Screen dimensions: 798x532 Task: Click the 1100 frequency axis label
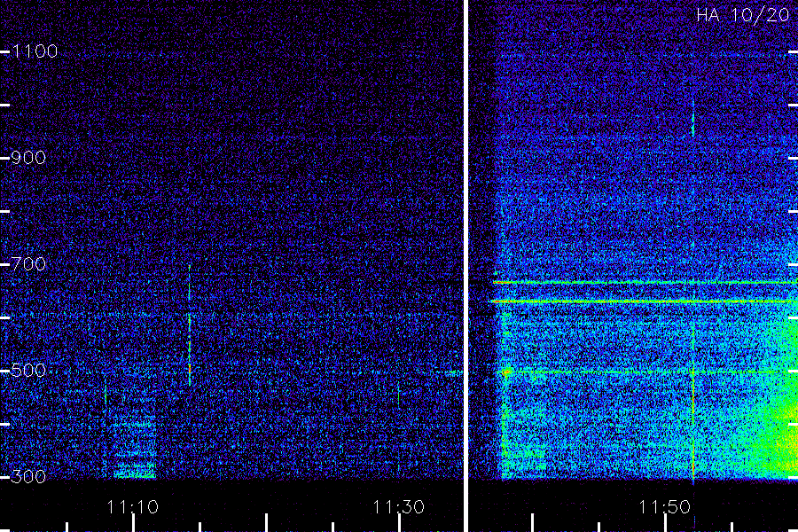[x=35, y=51]
